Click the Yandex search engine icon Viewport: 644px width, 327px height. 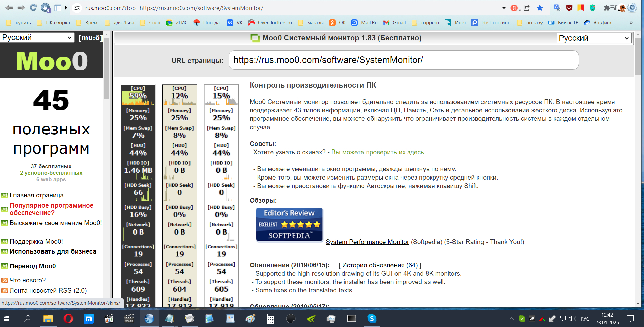click(514, 8)
